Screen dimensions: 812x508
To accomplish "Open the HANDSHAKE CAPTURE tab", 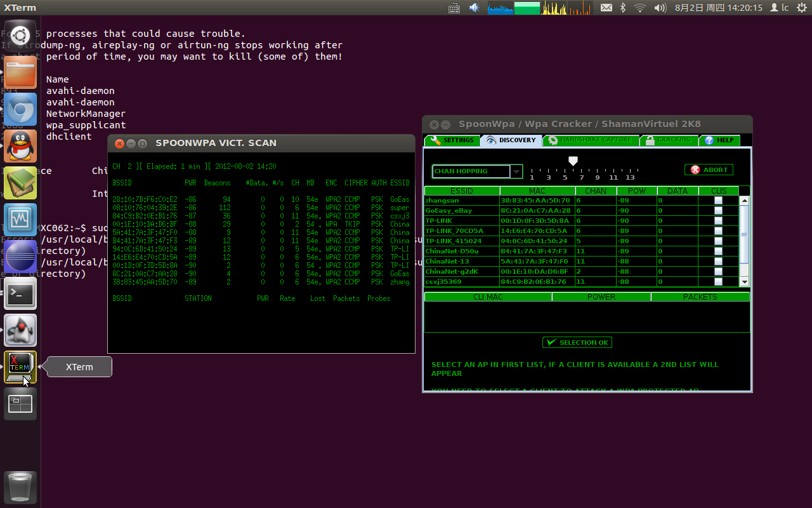I will [x=591, y=140].
